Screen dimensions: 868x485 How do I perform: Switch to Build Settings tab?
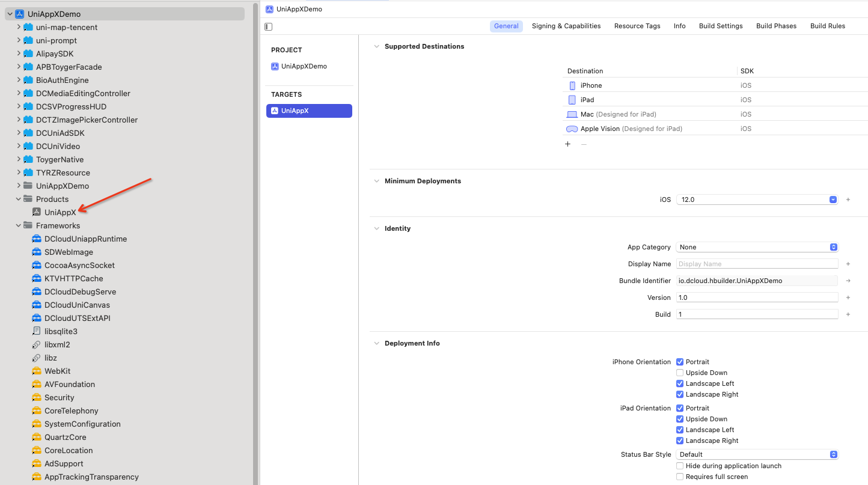(721, 26)
